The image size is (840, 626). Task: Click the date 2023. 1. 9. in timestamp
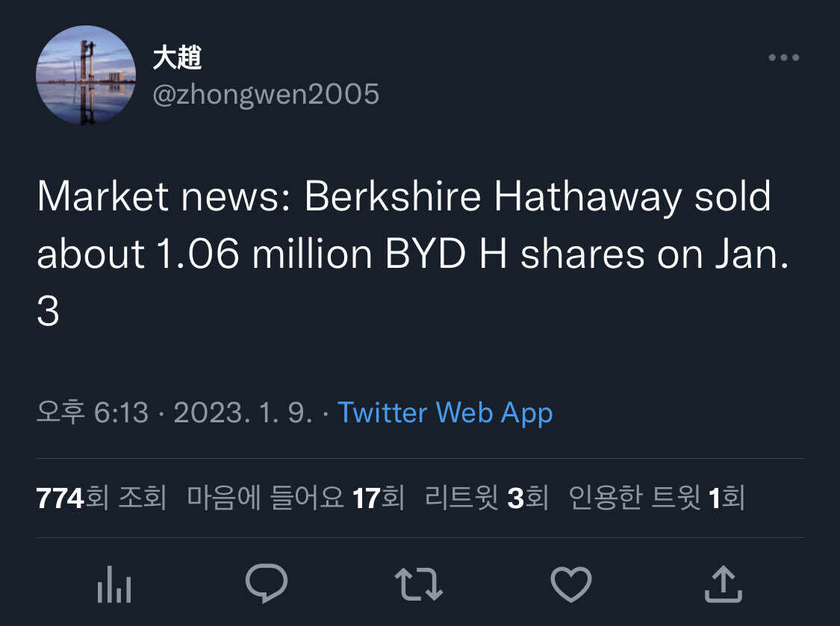[243, 413]
